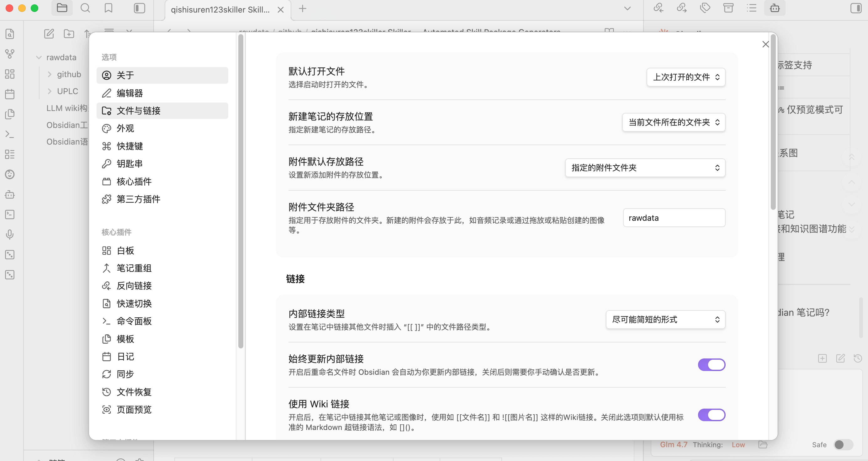Viewport: 868px width, 461px height.
Task: Toggle the Safe switch in the chat panel
Action: [843, 445]
